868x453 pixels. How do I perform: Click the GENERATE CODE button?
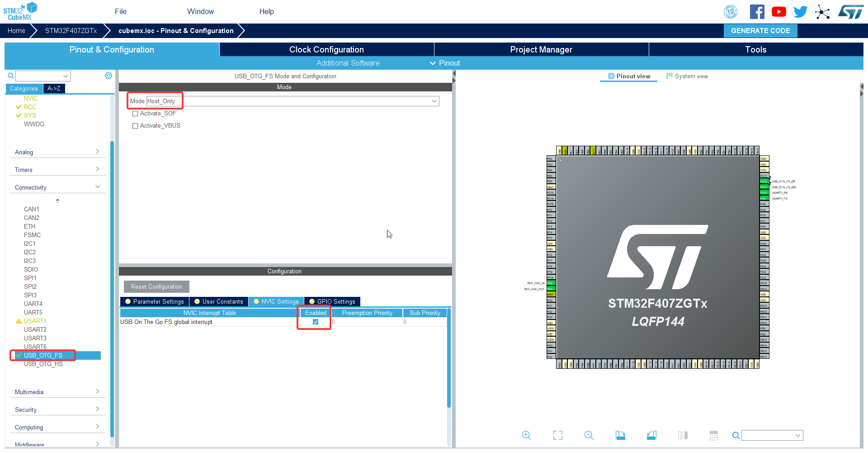point(760,30)
